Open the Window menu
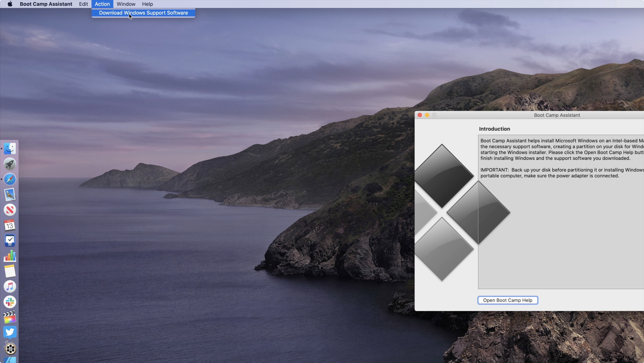 click(126, 4)
